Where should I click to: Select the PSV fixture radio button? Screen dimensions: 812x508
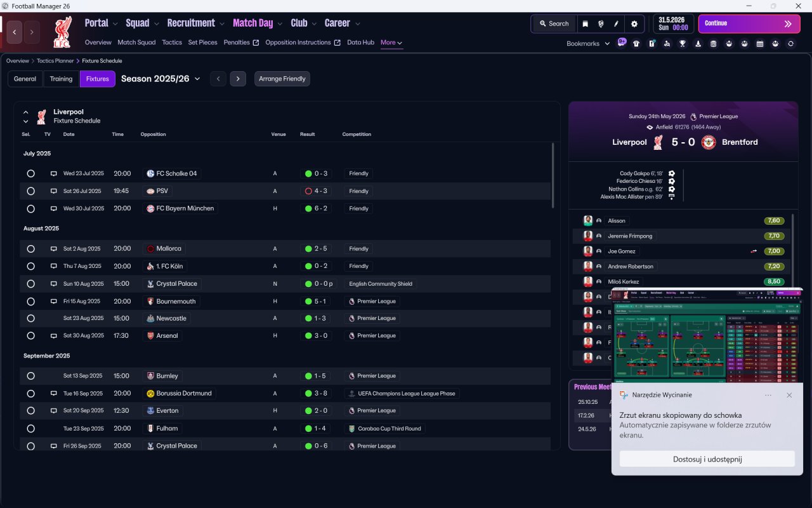(30, 191)
